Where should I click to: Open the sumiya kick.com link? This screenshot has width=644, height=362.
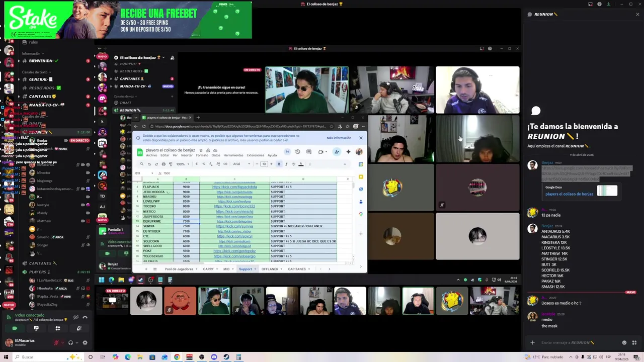pyautogui.click(x=234, y=226)
